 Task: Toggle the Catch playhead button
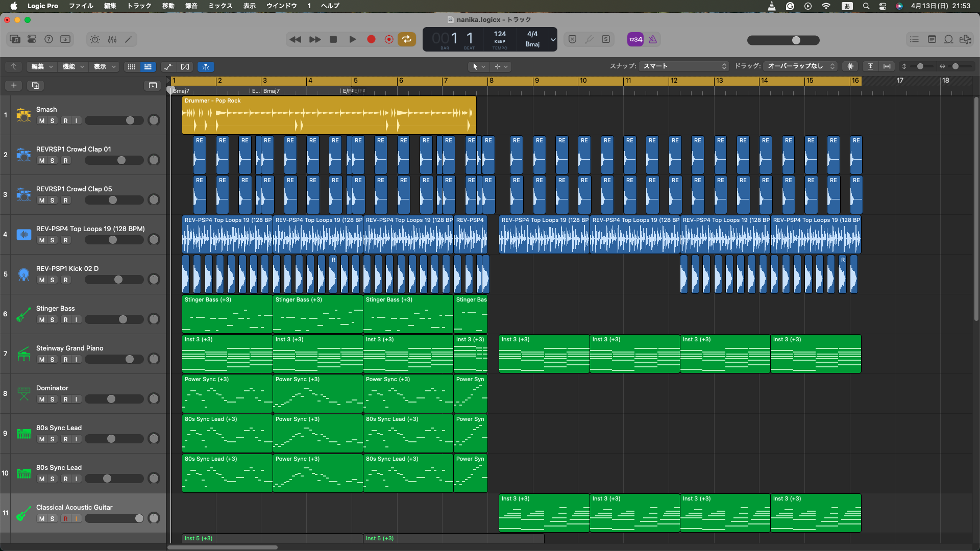[206, 67]
